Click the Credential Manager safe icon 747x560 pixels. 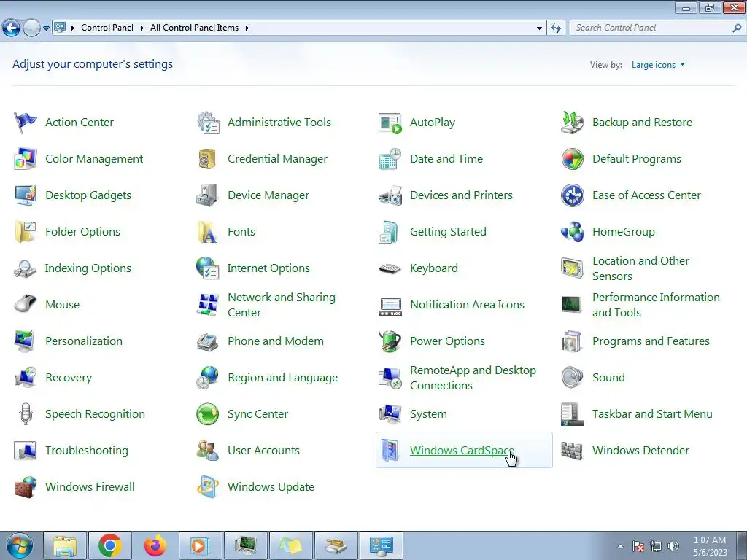[208, 158]
